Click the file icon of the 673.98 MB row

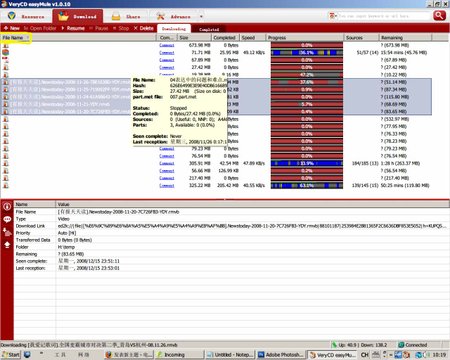tap(5, 45)
